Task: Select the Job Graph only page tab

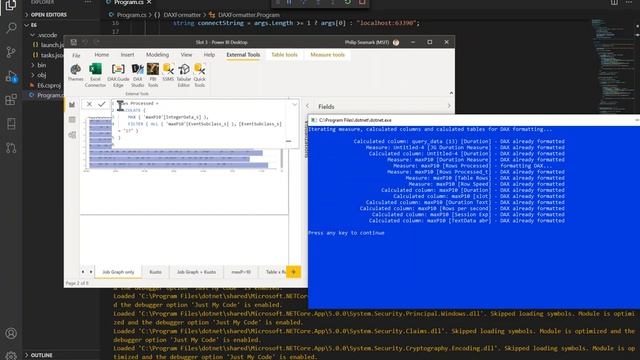Action: pos(118,272)
